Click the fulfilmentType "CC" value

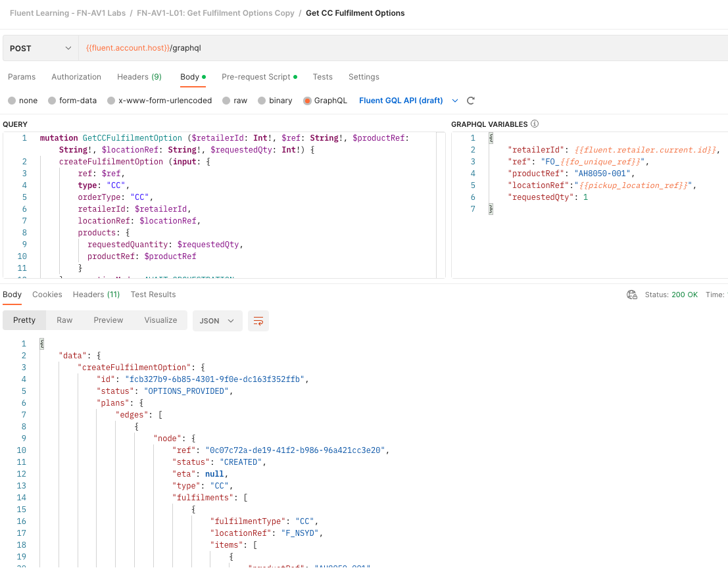pos(304,521)
